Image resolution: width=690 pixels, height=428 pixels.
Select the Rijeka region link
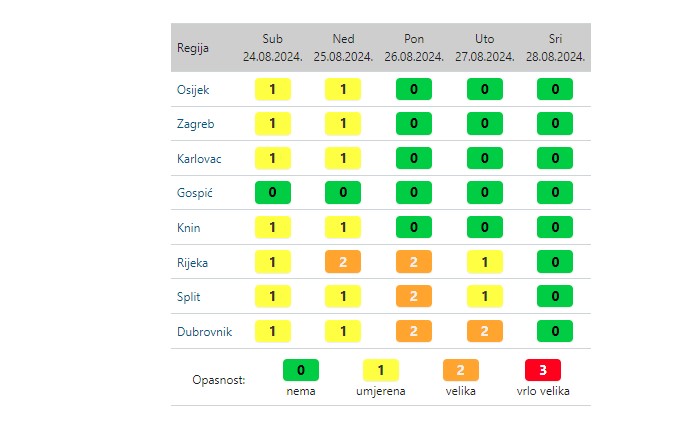pyautogui.click(x=193, y=262)
